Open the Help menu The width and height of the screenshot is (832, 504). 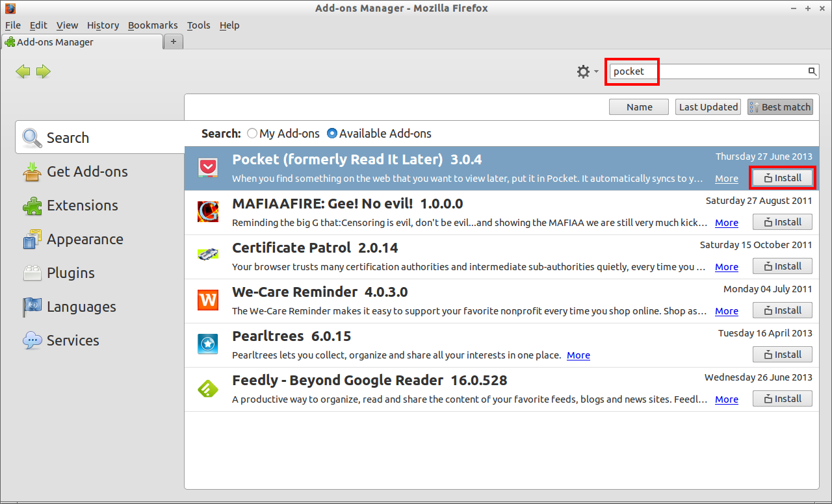(229, 25)
